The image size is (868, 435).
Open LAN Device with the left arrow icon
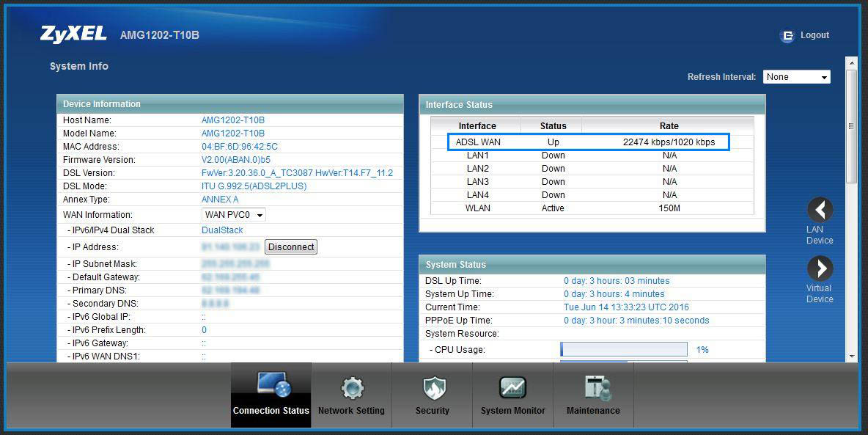coord(820,210)
